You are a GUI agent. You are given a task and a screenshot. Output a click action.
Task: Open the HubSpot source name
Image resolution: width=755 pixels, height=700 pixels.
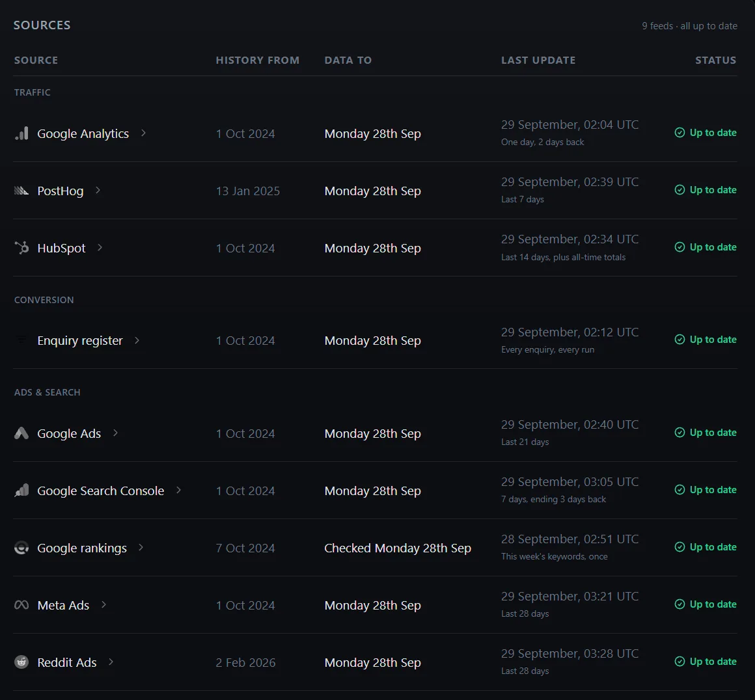tap(62, 248)
